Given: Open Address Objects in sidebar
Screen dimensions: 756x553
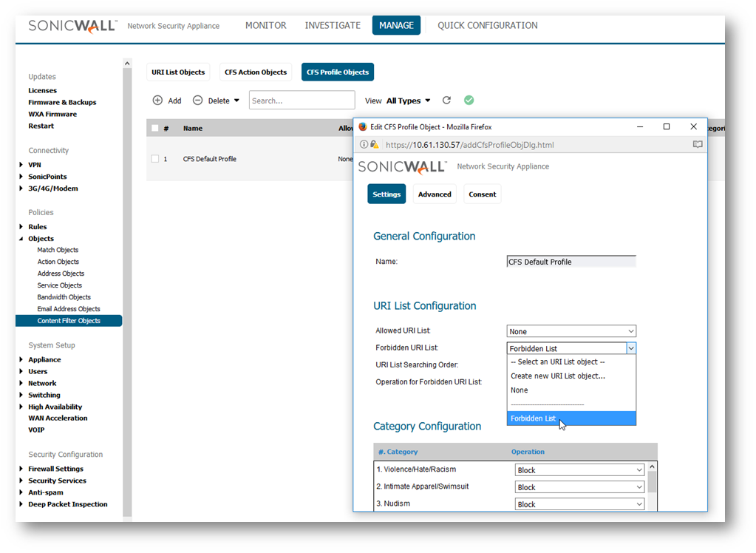Looking at the screenshot, I should pos(61,274).
